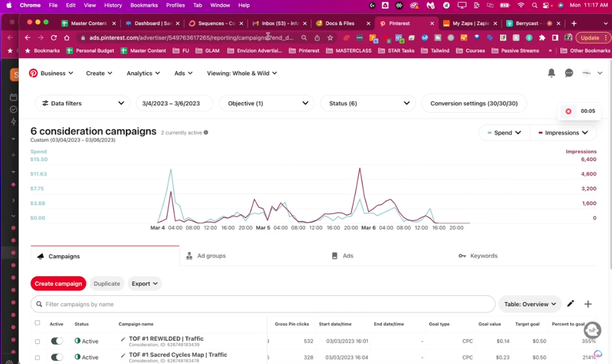Tick the checkbox for TOF #1 REWILDED row
Image resolution: width=612 pixels, height=364 pixels.
(x=38, y=342)
